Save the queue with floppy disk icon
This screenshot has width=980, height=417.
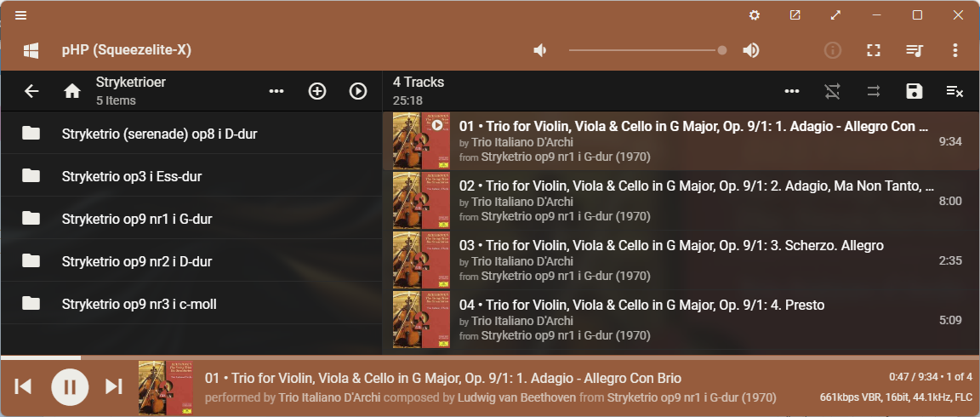pos(914,91)
